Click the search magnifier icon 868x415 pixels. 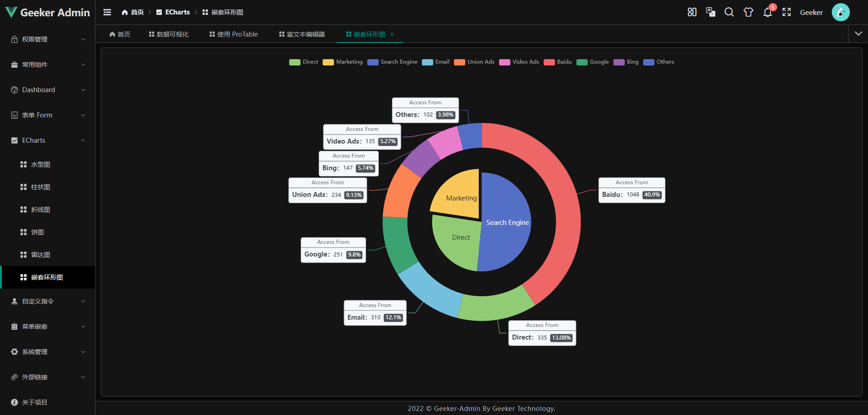(729, 12)
